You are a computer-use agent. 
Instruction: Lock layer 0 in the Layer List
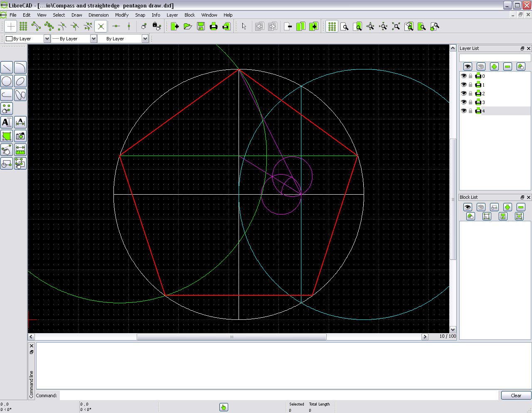tap(470, 76)
